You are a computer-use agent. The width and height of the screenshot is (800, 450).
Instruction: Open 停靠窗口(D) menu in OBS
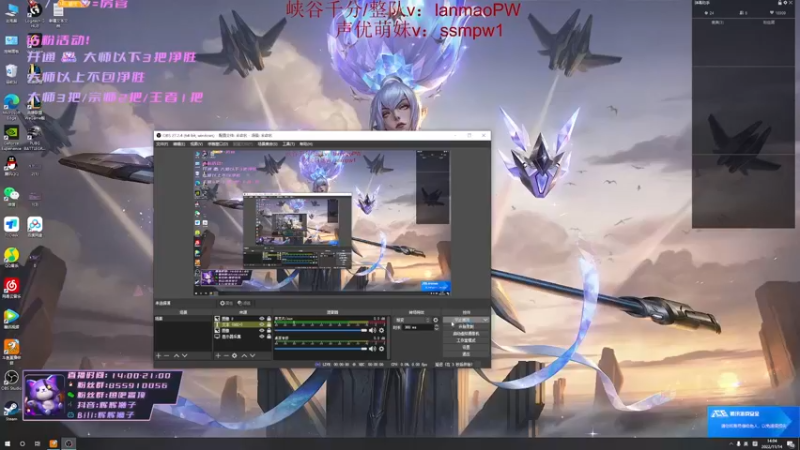click(x=218, y=144)
